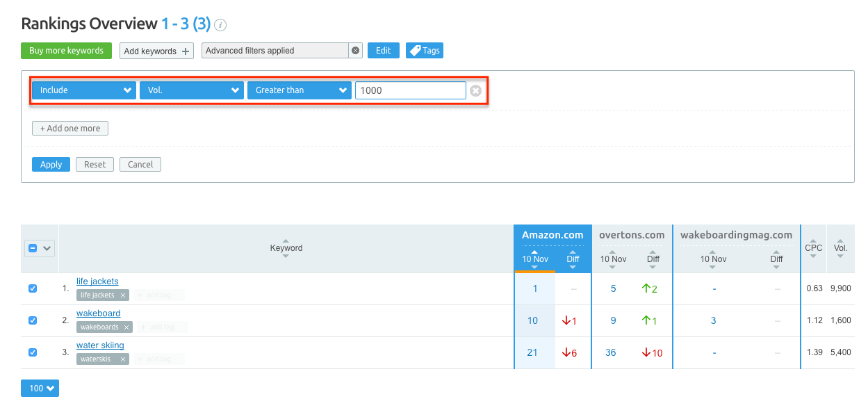Click Buy more keywords
868x408 pixels.
coord(66,50)
